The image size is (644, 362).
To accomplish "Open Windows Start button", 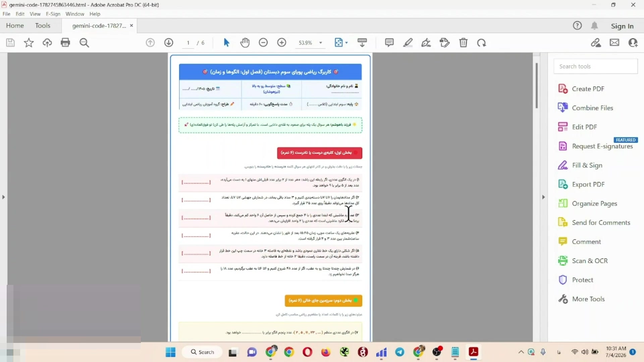I will 170,352.
